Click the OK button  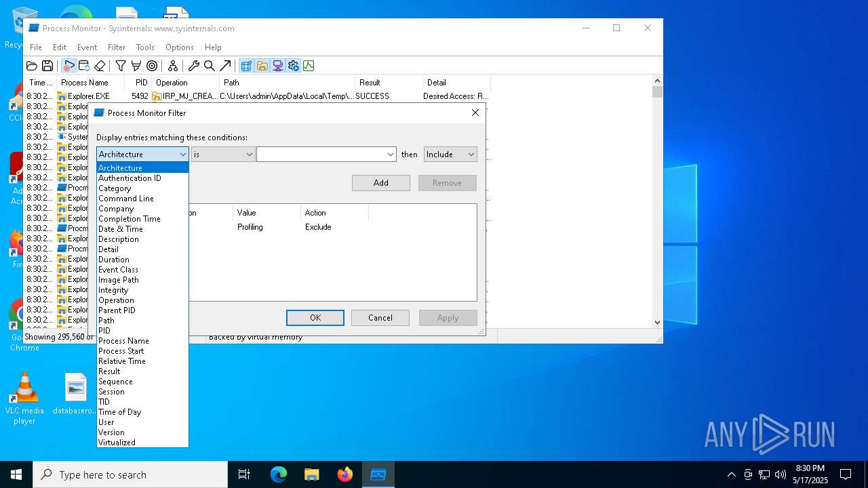click(x=315, y=318)
